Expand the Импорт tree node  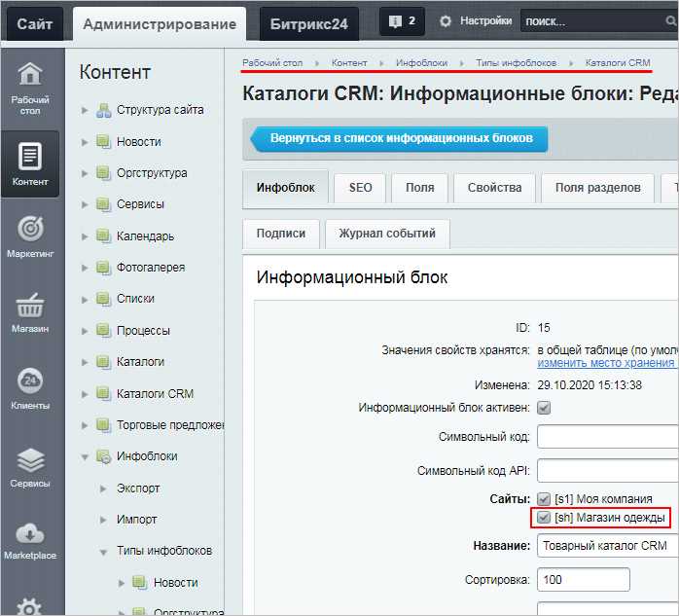tap(103, 520)
